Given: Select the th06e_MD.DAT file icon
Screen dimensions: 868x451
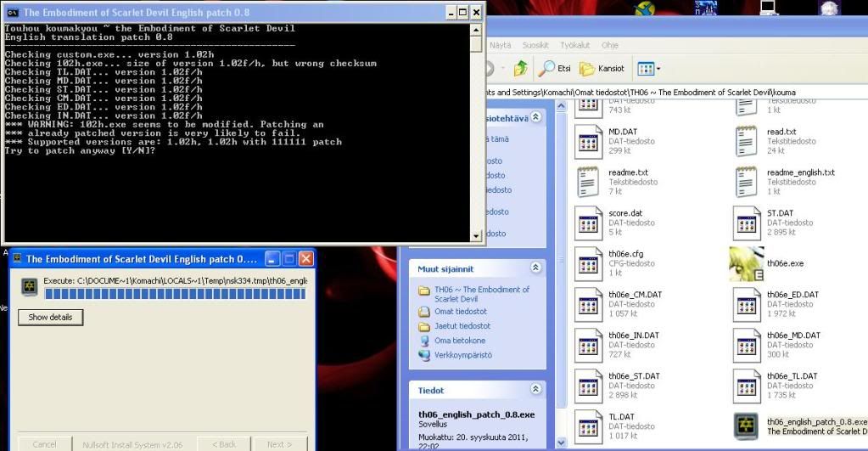Looking at the screenshot, I should point(747,345).
